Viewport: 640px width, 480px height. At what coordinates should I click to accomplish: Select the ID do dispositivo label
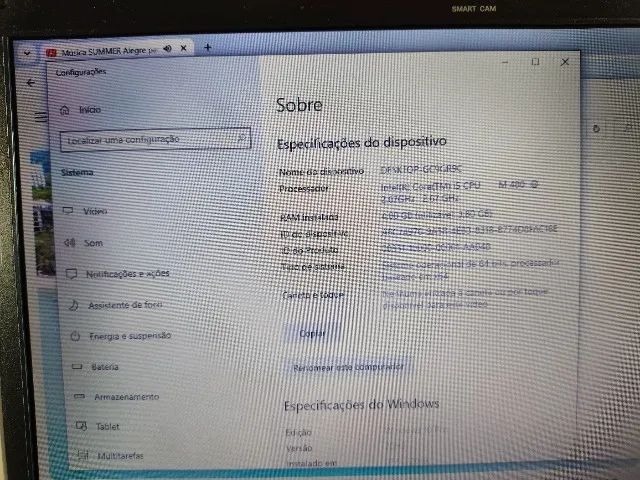314,234
